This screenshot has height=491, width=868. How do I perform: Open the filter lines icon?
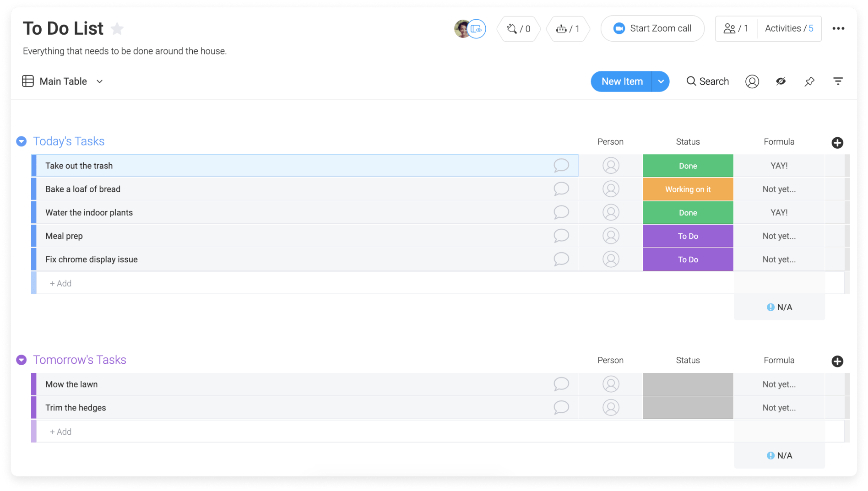838,81
